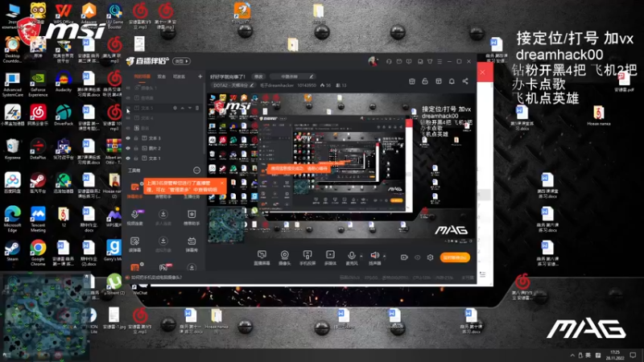Image resolution: width=644 pixels, height=362 pixels.
Task: Select the orange-highlighted first scene tab
Action: [x=142, y=76]
